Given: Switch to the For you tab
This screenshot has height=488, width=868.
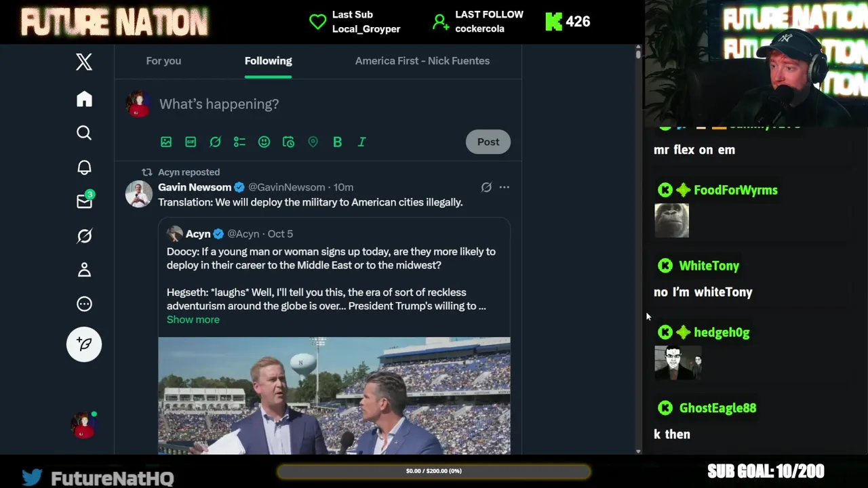Looking at the screenshot, I should click(x=163, y=61).
